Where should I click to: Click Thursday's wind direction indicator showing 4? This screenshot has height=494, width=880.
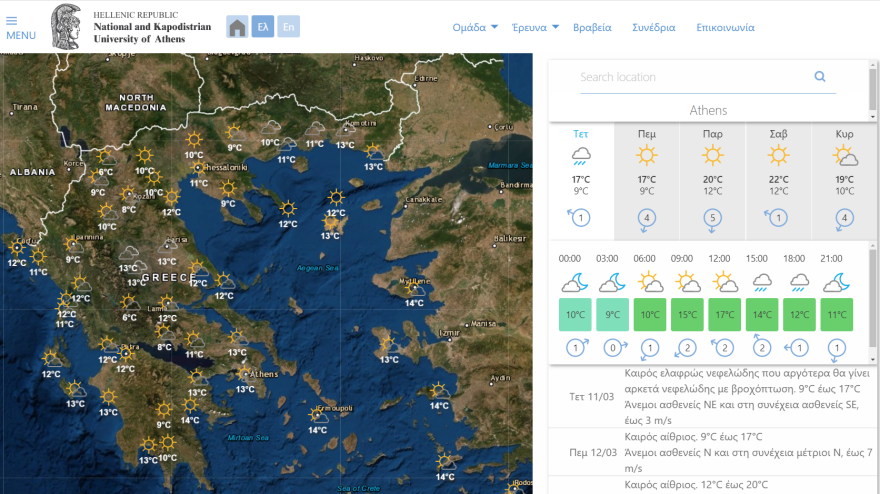(647, 217)
